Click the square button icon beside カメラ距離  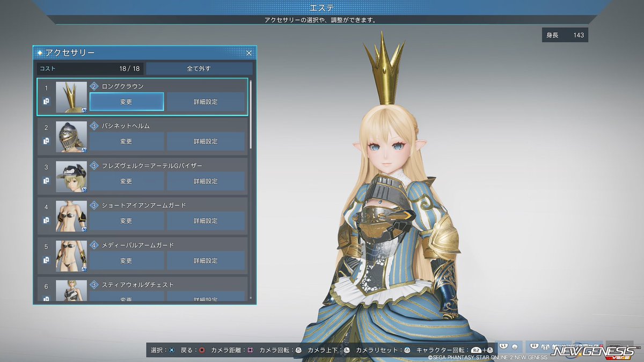coord(250,350)
